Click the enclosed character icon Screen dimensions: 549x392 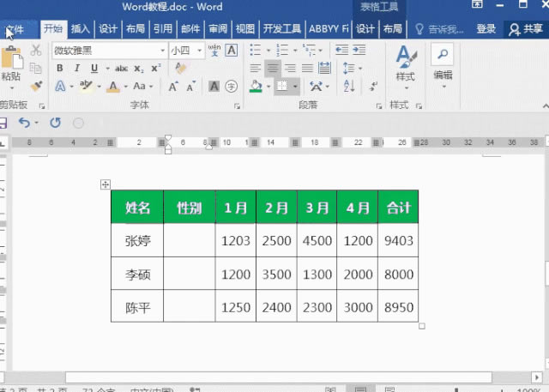(x=231, y=86)
